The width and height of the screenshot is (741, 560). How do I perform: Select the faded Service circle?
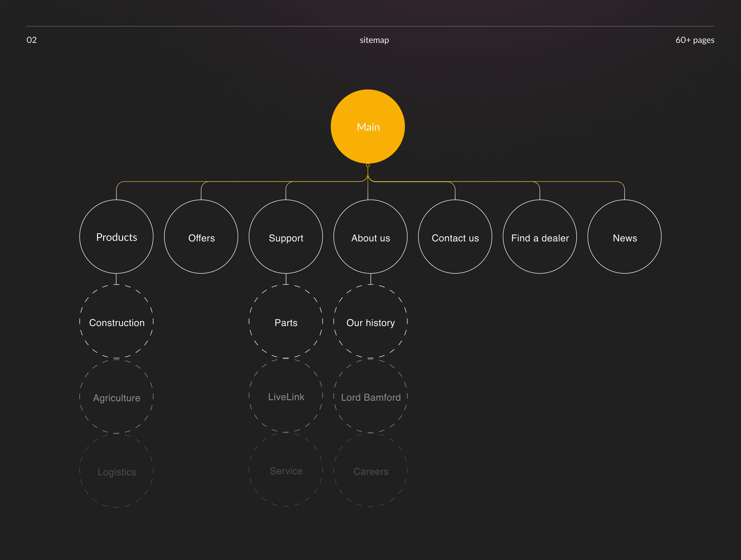pos(286,471)
